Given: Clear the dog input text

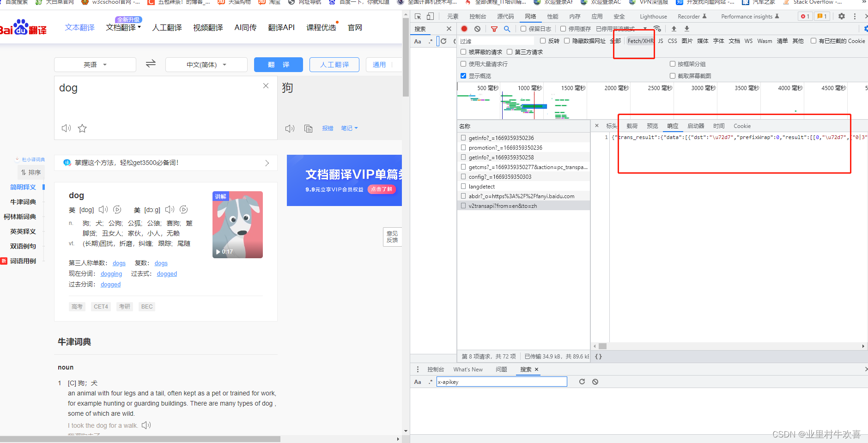Looking at the screenshot, I should [x=266, y=86].
